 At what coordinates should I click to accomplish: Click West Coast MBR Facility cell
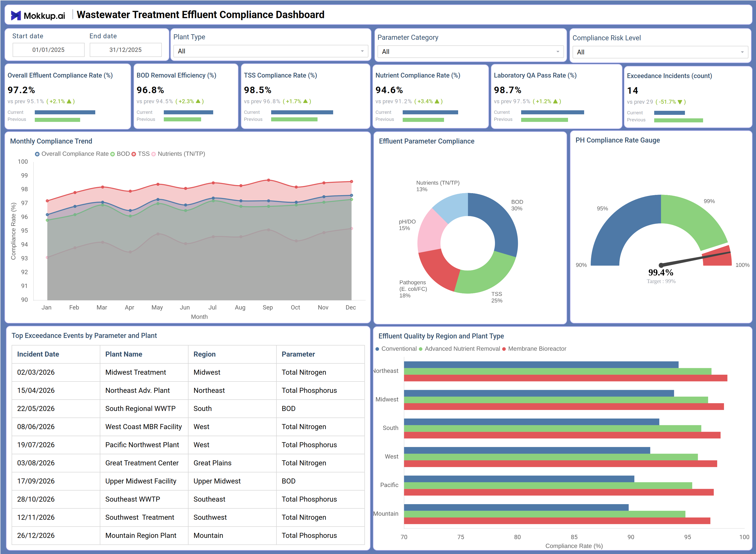(144, 427)
